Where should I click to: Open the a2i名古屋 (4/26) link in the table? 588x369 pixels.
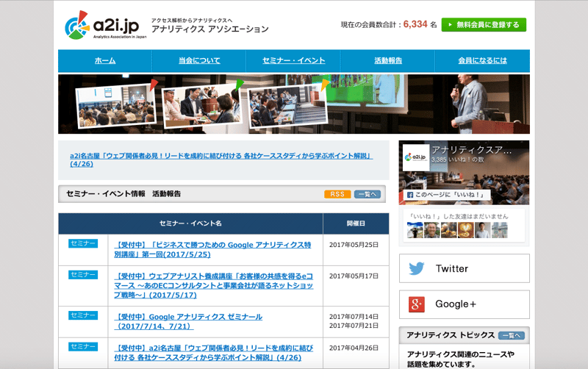(214, 353)
